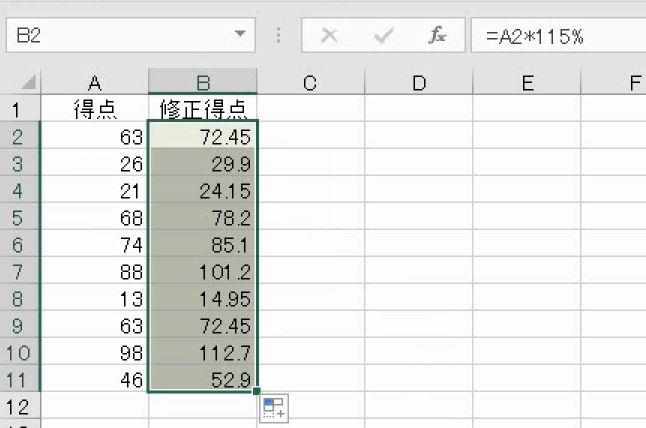Click cell B4 showing 24.15
The width and height of the screenshot is (646, 428).
pos(203,189)
